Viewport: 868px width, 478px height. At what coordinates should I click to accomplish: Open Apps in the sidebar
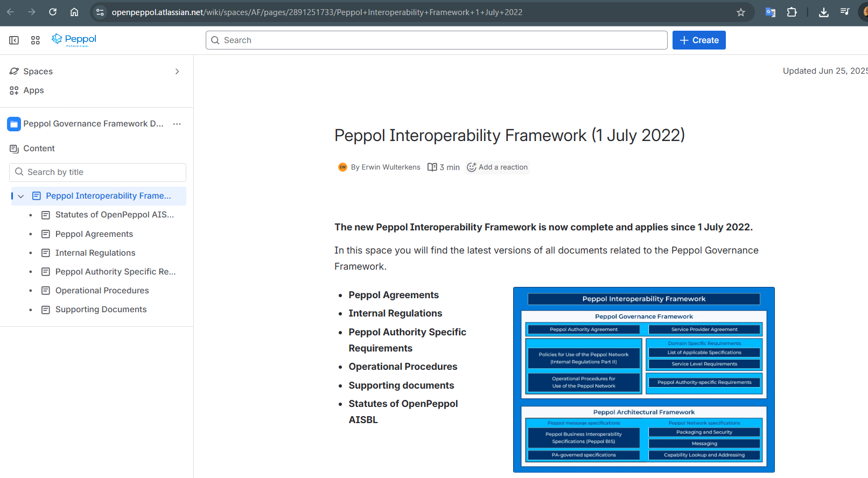pos(33,90)
